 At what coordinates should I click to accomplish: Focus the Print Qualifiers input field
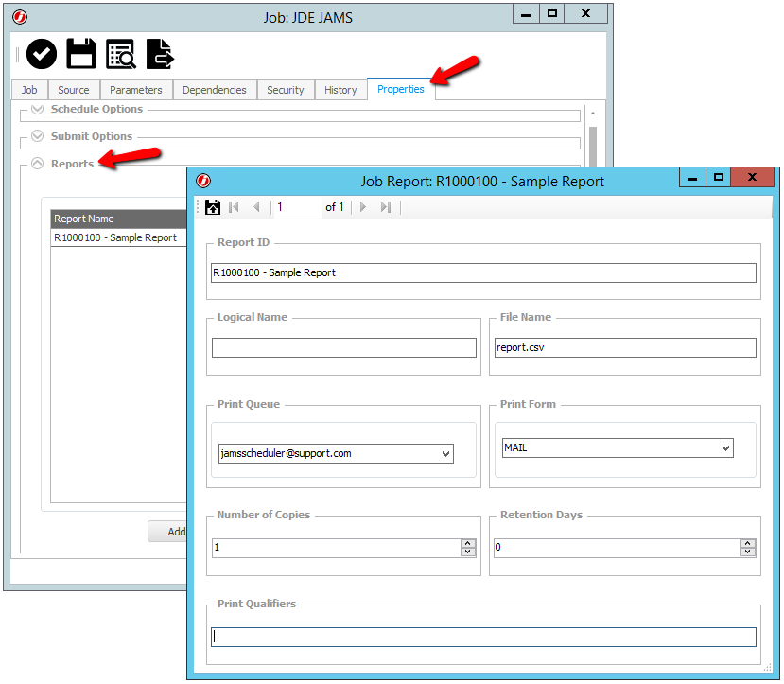pyautogui.click(x=483, y=637)
